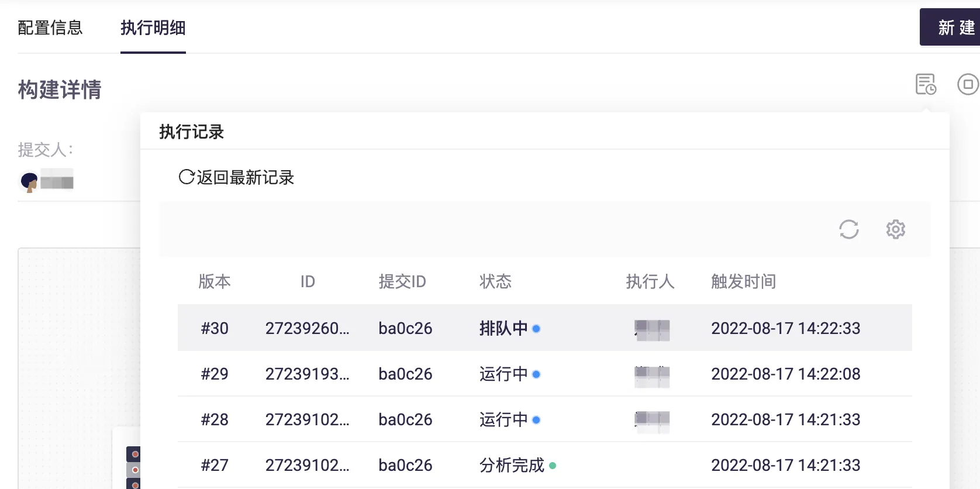The height and width of the screenshot is (489, 980).
Task: Open the #27 分析完成 record
Action: (512, 465)
